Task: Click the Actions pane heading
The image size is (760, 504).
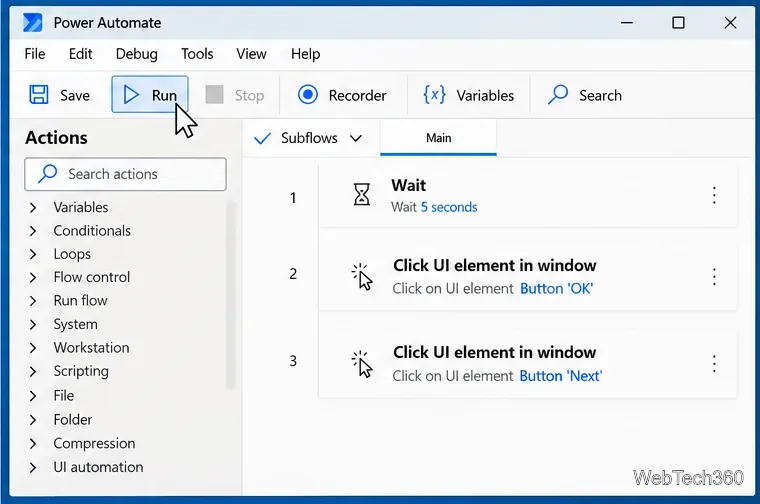Action: [x=56, y=138]
